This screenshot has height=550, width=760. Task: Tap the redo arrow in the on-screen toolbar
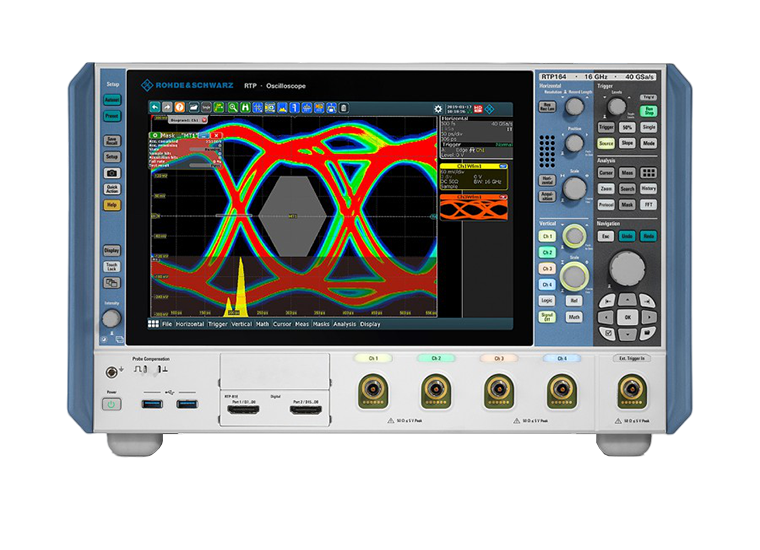pos(167,108)
